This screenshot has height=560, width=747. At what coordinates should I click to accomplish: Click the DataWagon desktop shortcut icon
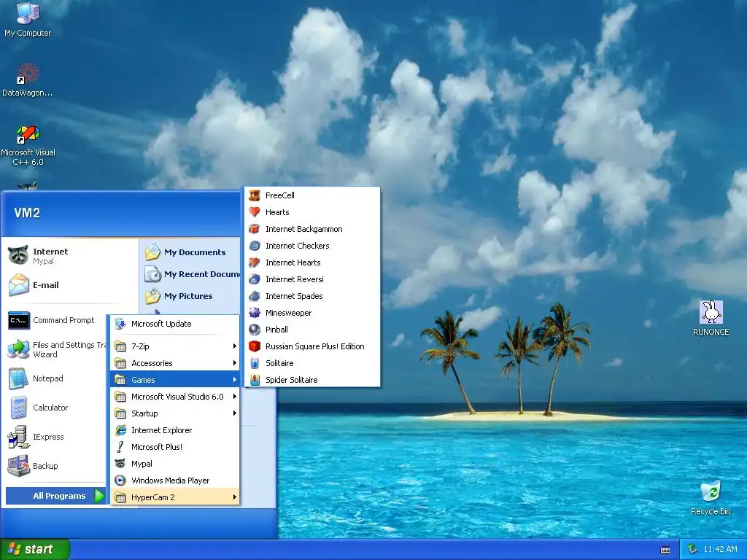pos(28,74)
